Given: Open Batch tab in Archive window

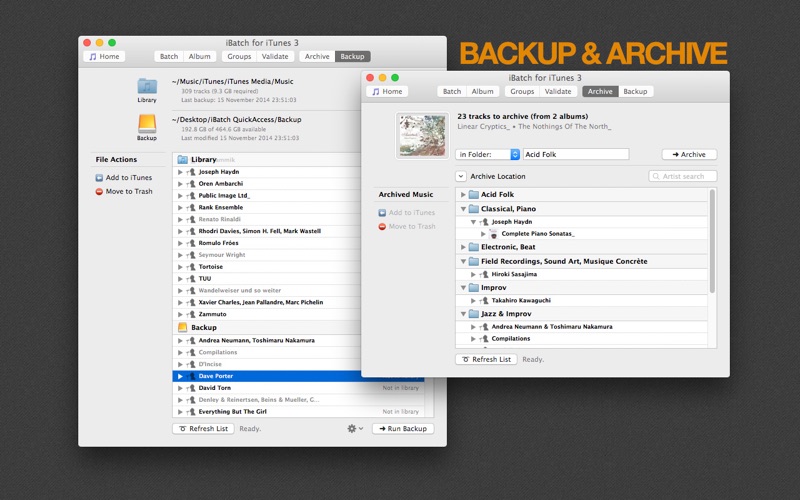Looking at the screenshot, I should click(x=452, y=91).
